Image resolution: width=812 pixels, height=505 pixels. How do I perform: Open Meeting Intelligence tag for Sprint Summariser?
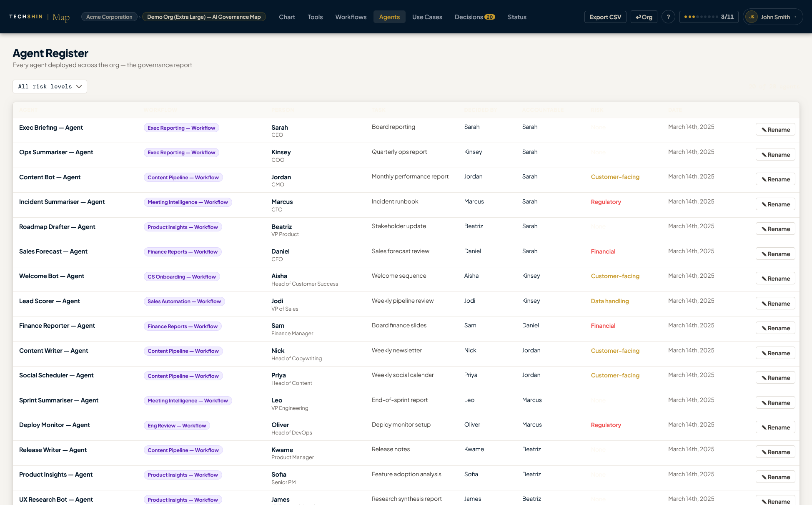click(188, 401)
